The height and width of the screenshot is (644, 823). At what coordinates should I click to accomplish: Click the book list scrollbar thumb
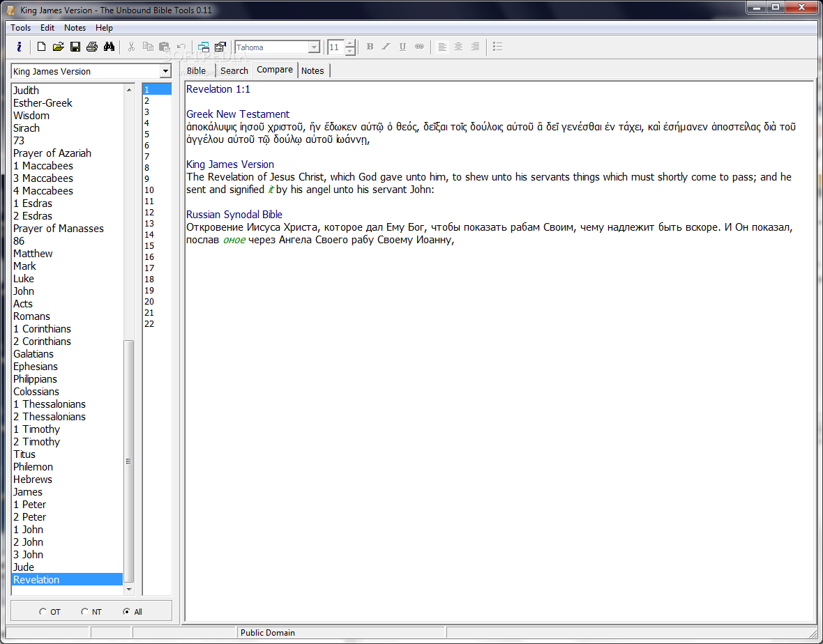[x=128, y=461]
